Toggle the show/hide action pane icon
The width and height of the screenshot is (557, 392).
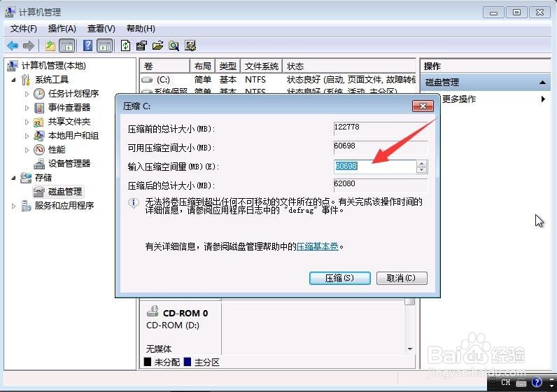[x=105, y=45]
